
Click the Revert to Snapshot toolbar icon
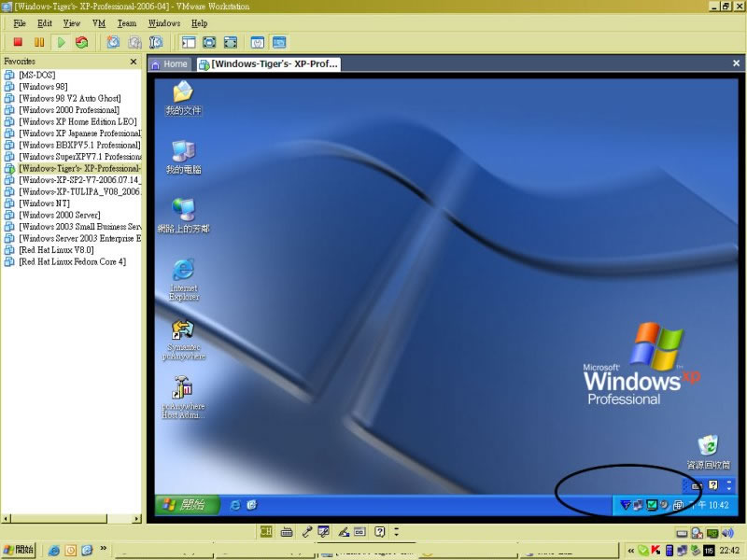tap(134, 42)
